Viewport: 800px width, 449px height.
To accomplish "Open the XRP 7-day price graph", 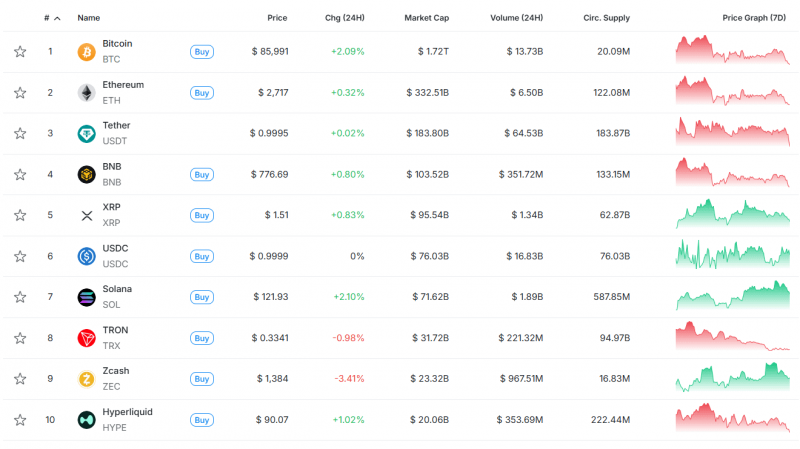I will (x=733, y=213).
